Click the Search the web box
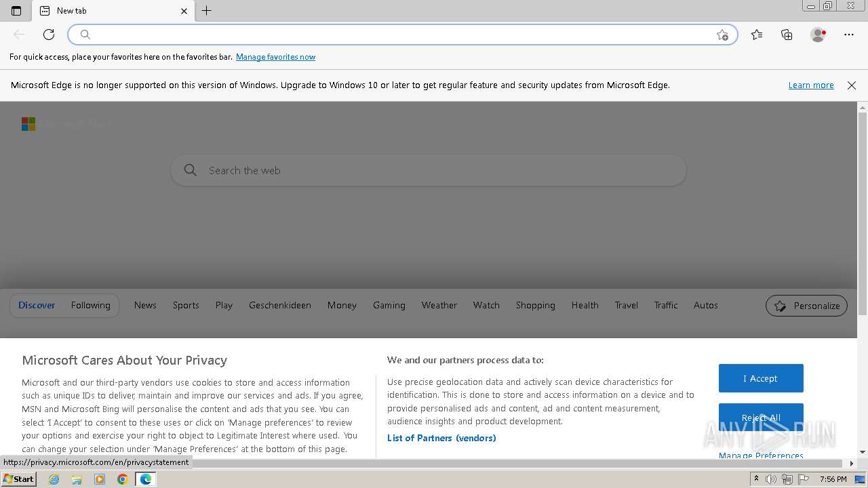Image resolution: width=868 pixels, height=488 pixels. tap(429, 170)
